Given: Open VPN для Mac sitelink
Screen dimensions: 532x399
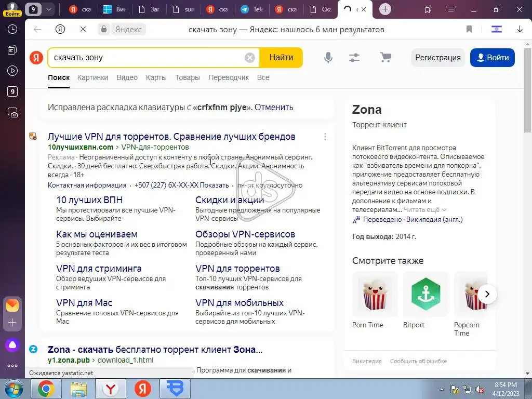Looking at the screenshot, I should pyautogui.click(x=84, y=303).
